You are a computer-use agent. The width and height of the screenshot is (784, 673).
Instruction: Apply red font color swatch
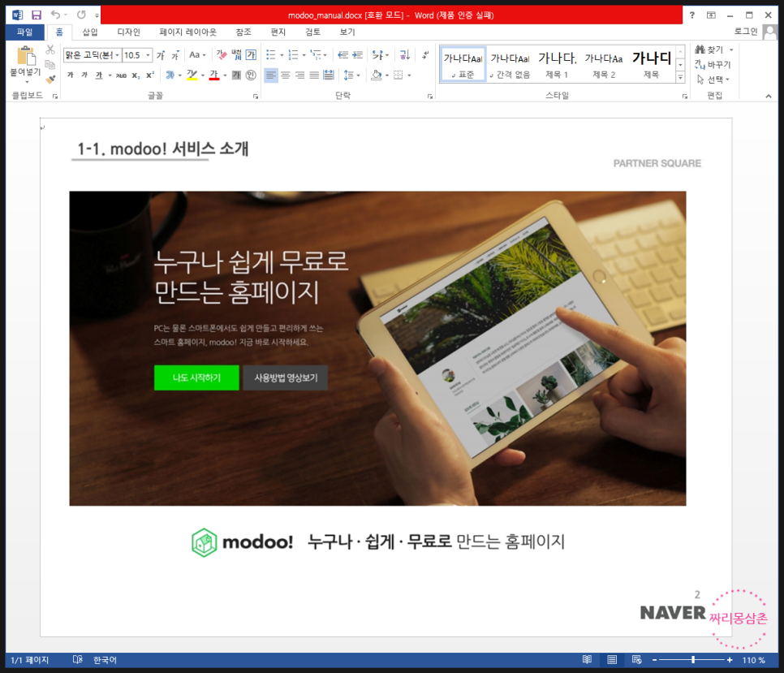coord(214,75)
